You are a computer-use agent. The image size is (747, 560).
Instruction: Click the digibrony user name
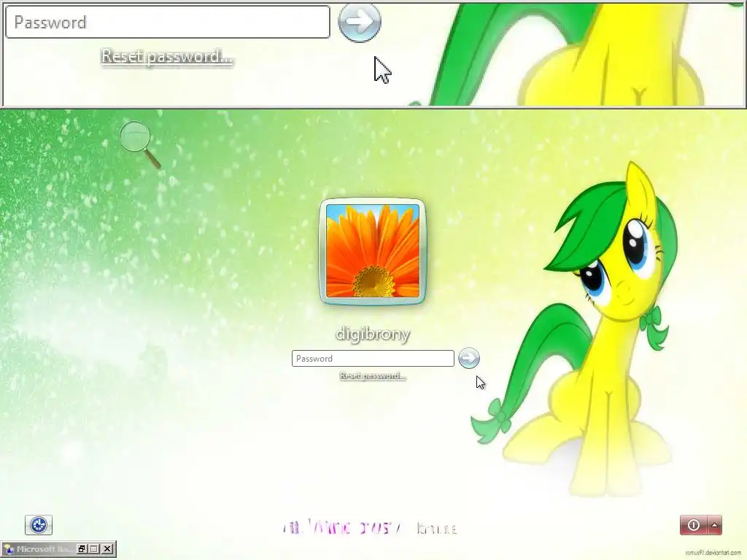[x=373, y=334]
